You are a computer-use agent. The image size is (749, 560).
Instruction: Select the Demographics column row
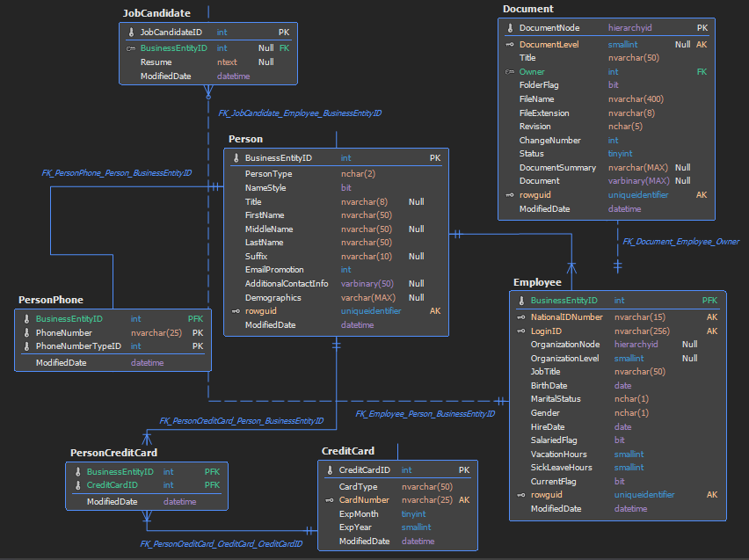coord(337,298)
